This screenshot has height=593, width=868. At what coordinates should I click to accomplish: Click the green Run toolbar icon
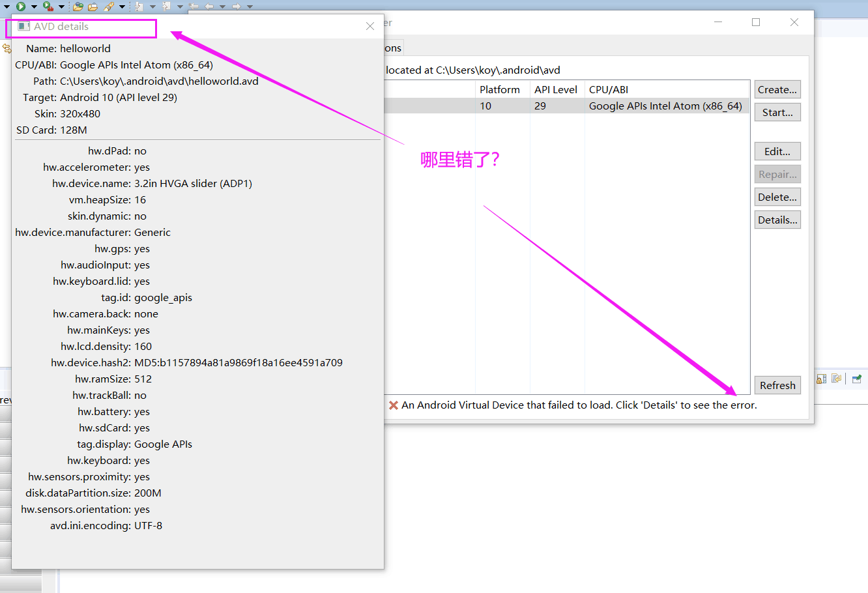[21, 7]
